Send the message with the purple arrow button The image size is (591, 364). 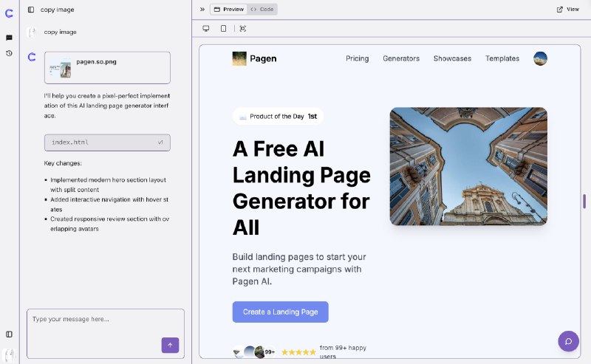171,345
